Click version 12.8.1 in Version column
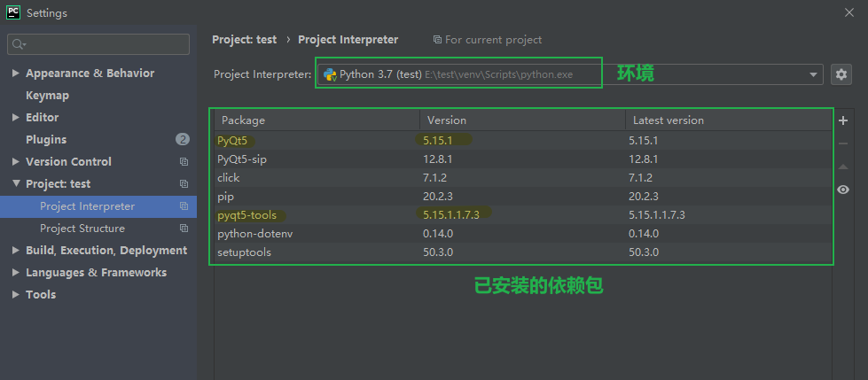 438,159
